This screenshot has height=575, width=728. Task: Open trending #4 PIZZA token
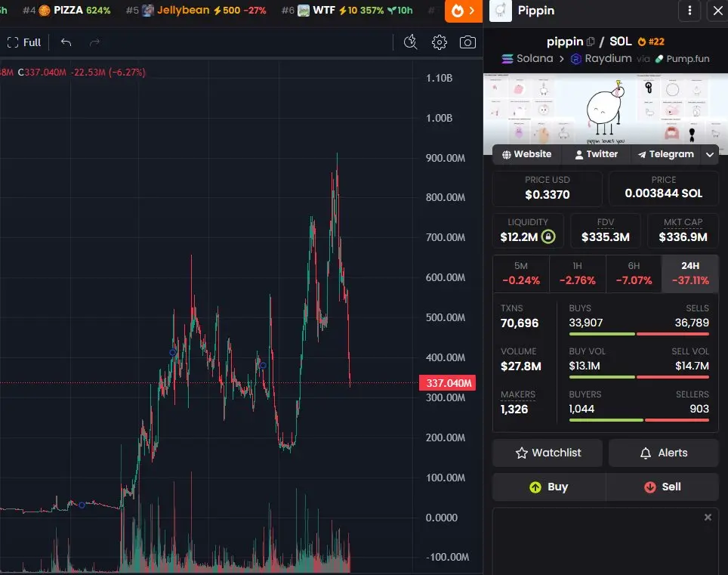pos(66,11)
